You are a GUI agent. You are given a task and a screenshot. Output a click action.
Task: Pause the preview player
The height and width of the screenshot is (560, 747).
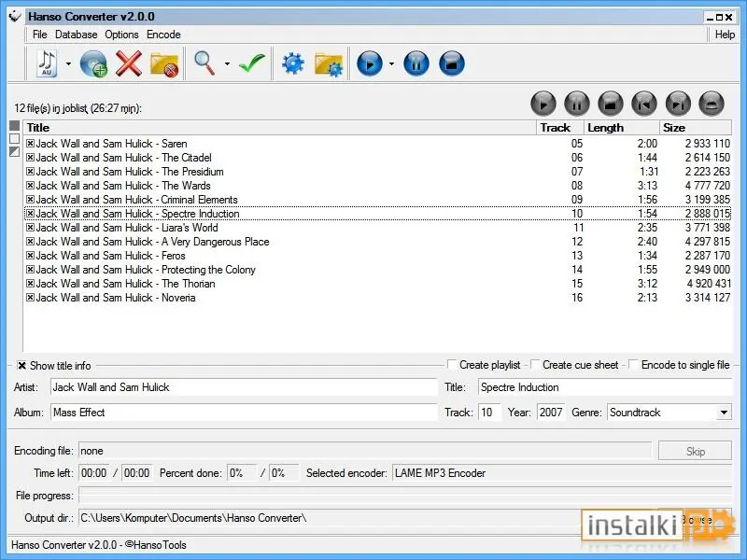pos(577,104)
